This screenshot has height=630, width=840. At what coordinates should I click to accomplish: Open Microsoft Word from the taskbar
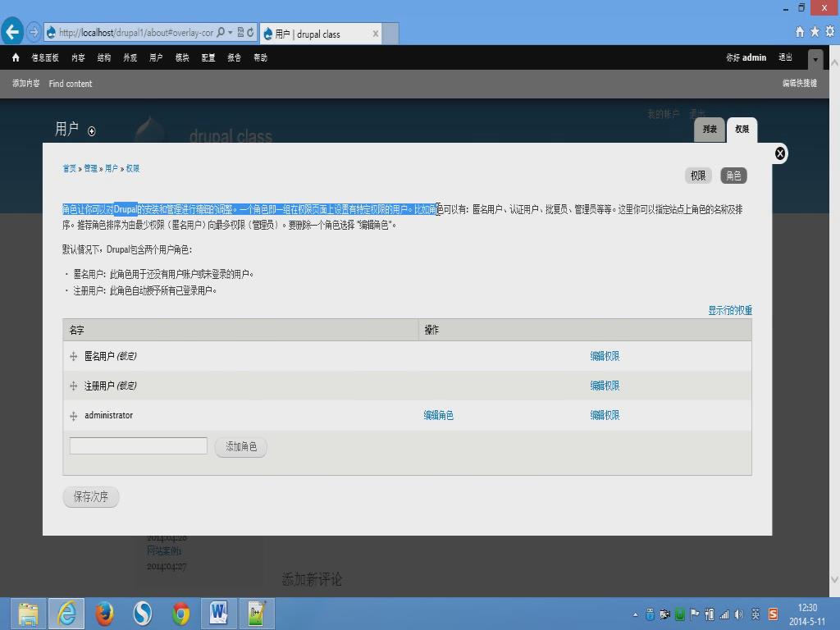coord(218,614)
